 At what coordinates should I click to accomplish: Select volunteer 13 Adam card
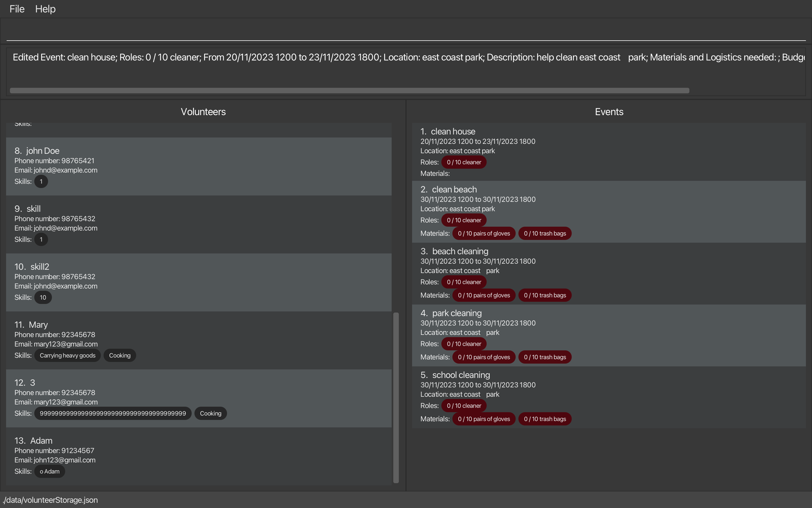tap(198, 456)
